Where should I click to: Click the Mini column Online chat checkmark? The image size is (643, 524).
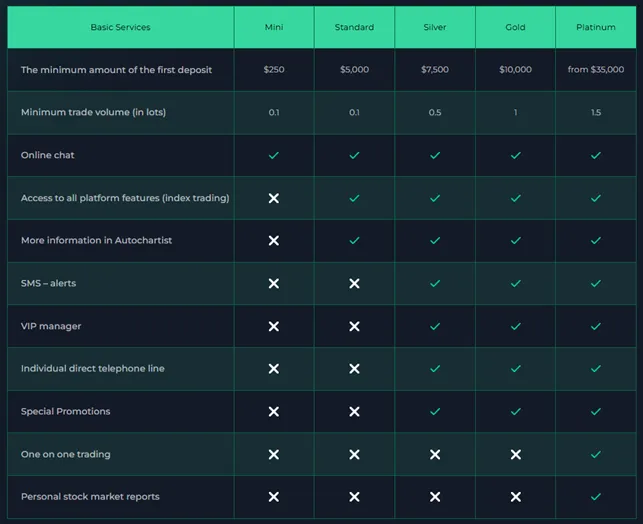click(274, 156)
